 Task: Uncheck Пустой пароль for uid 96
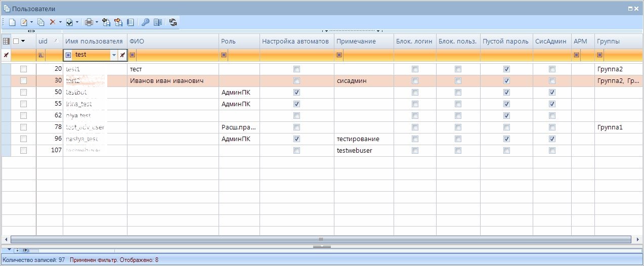pyautogui.click(x=506, y=139)
